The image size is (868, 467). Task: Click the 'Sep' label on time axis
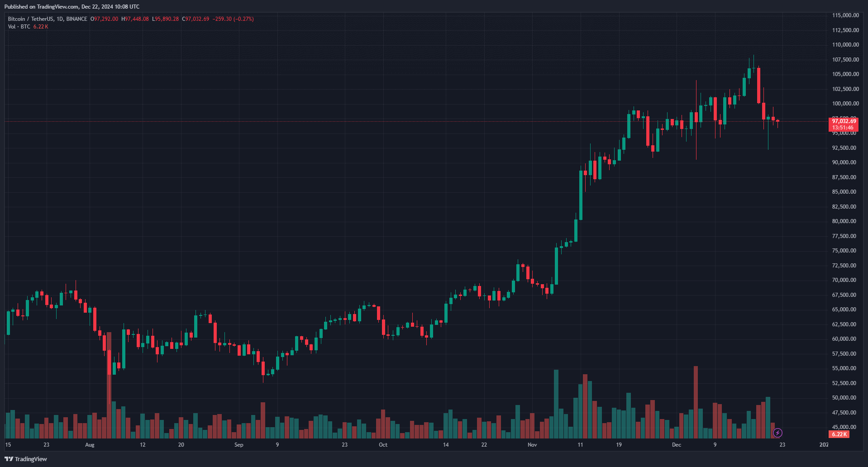(239, 445)
